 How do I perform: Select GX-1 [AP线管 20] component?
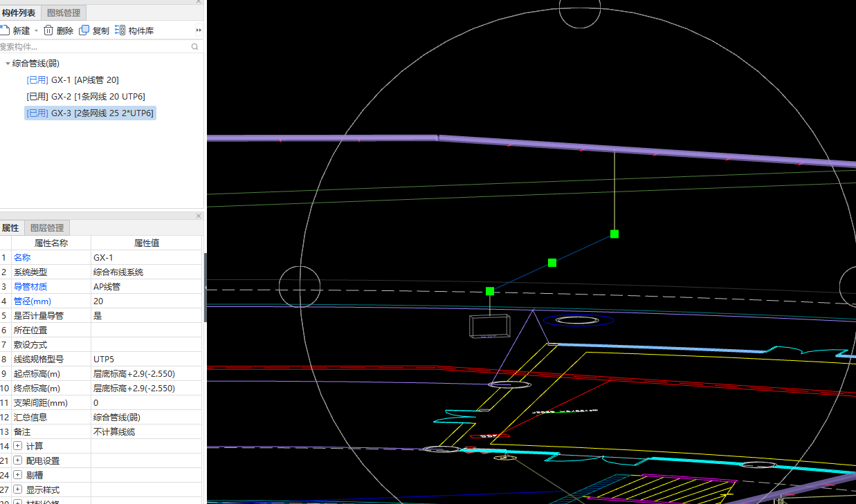coord(72,80)
